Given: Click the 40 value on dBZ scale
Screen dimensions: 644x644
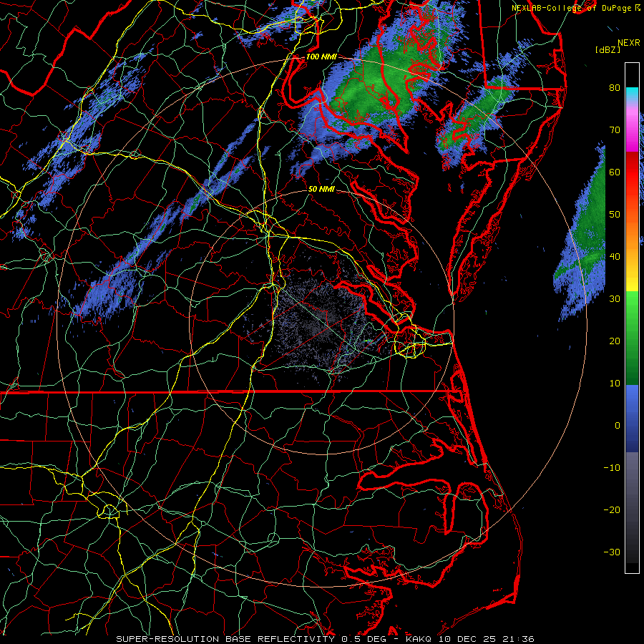Looking at the screenshot, I should [x=615, y=257].
